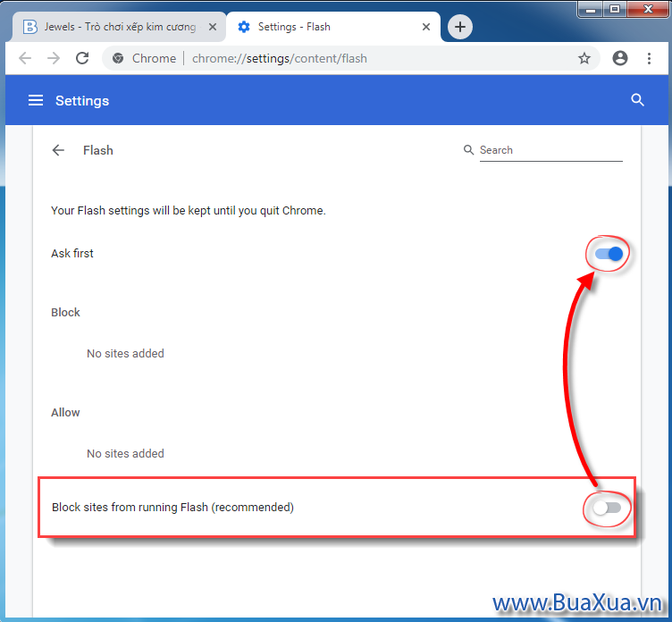Click No sites added under Allow
Screen dimensions: 672x622
pos(125,453)
